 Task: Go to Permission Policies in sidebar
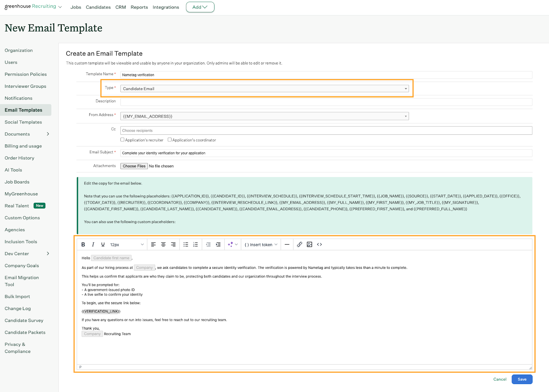coord(26,74)
